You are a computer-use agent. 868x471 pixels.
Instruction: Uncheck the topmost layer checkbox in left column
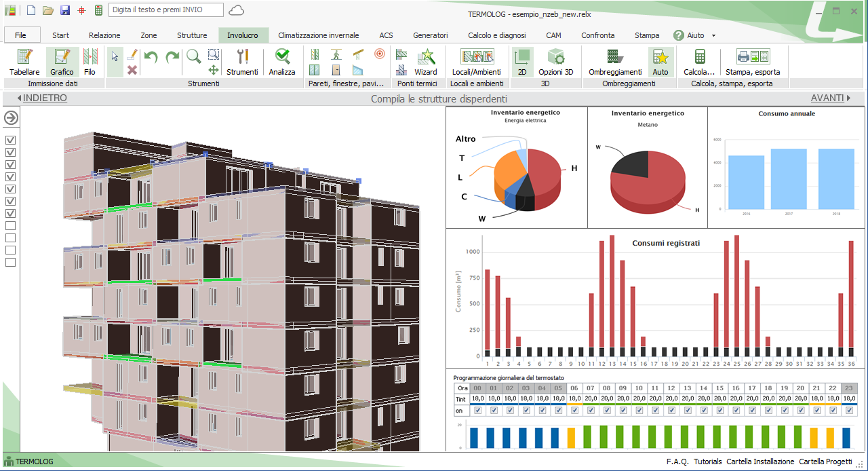pyautogui.click(x=11, y=140)
